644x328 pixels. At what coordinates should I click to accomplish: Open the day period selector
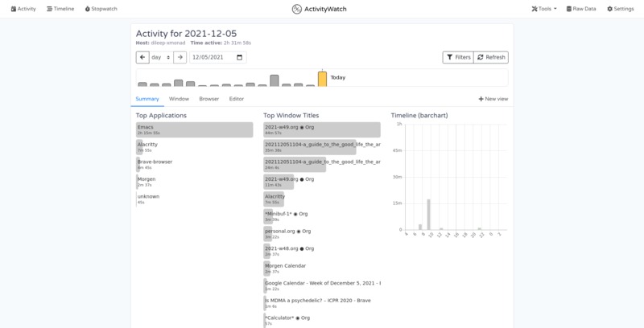click(x=161, y=57)
